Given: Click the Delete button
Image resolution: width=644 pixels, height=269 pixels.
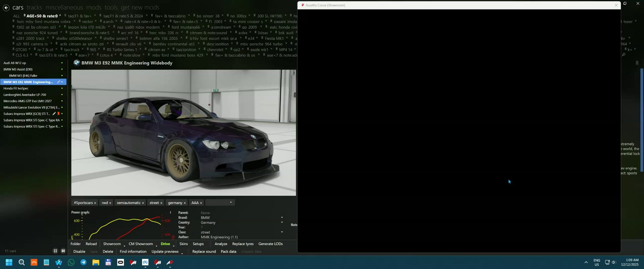Looking at the screenshot, I should pyautogui.click(x=108, y=251).
